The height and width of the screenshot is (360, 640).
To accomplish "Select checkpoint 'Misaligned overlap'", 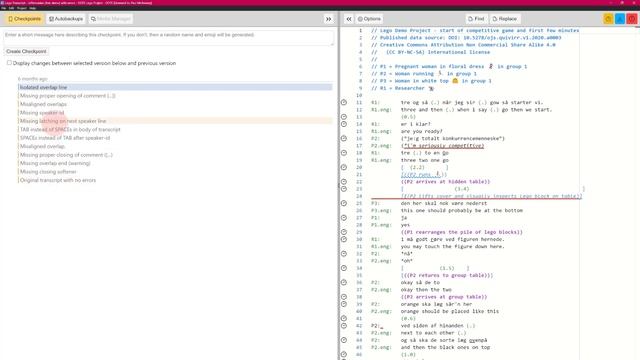I will [175, 146].
